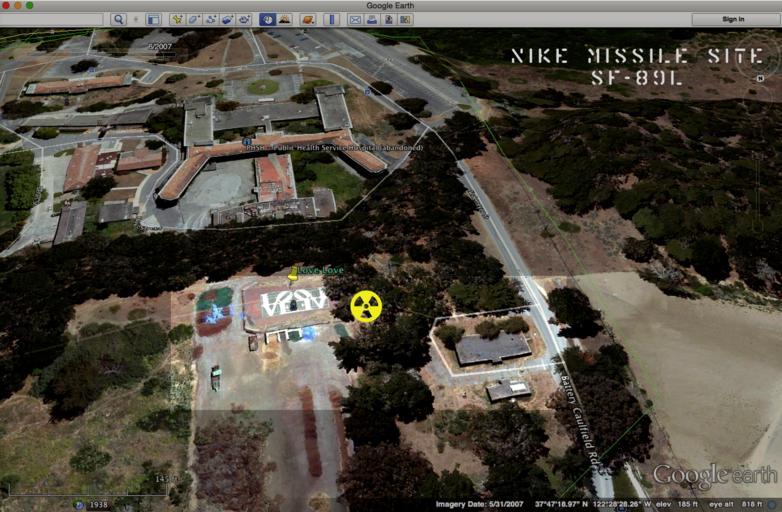Viewport: 782px width, 512px height.
Task: Click the search magnifier button
Action: click(x=118, y=19)
